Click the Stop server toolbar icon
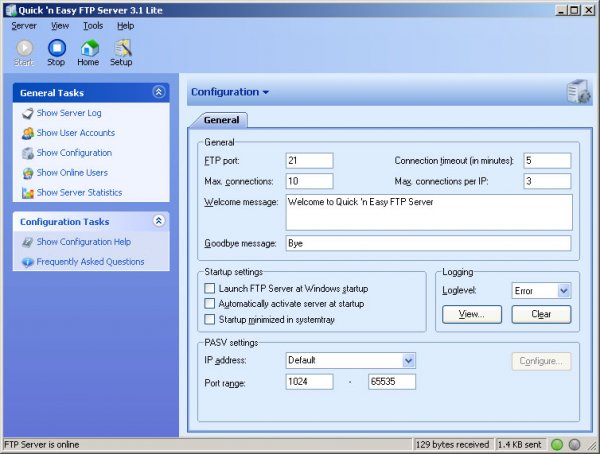The width and height of the screenshot is (600, 454). (x=56, y=48)
